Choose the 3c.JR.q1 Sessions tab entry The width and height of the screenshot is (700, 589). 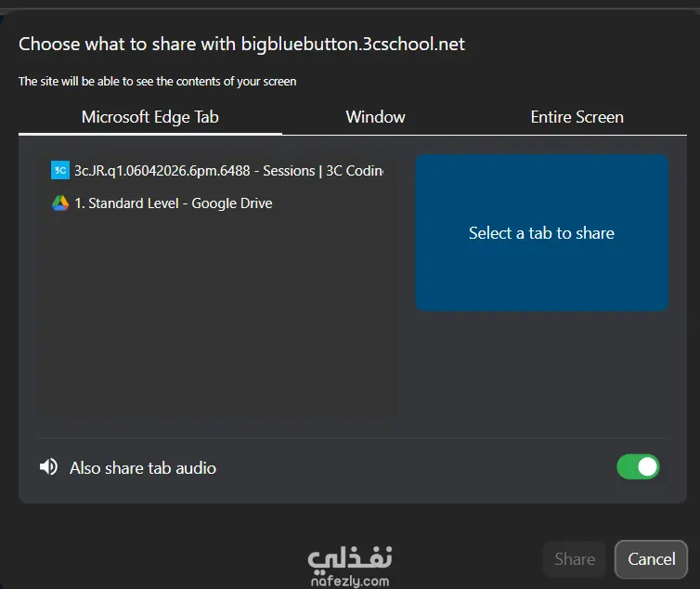[218, 171]
